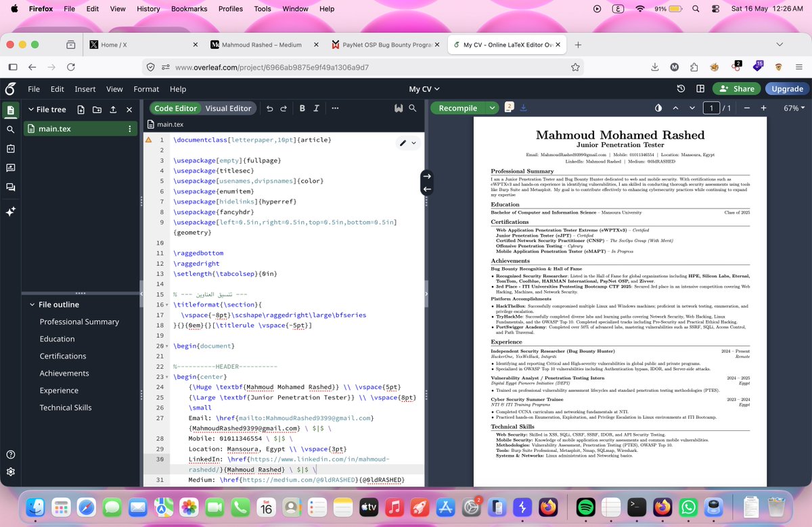Click the PDF page number field
The width and height of the screenshot is (812, 527).
(711, 108)
